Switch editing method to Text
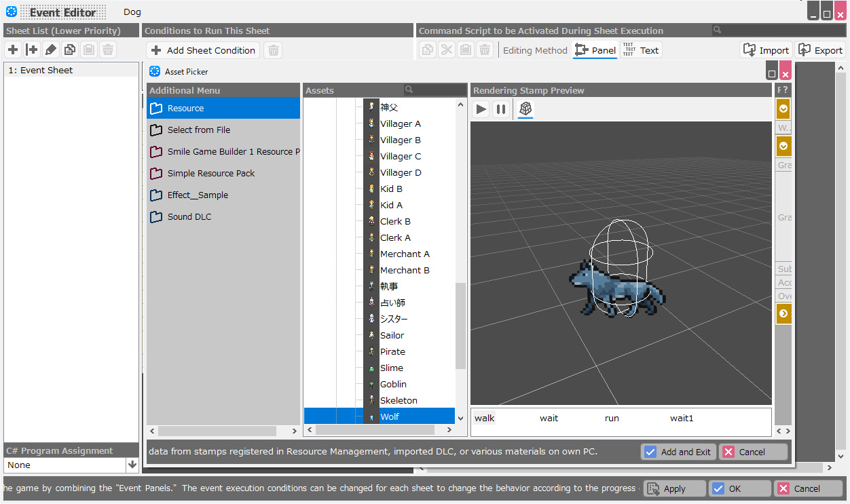This screenshot has width=850, height=504. point(641,50)
